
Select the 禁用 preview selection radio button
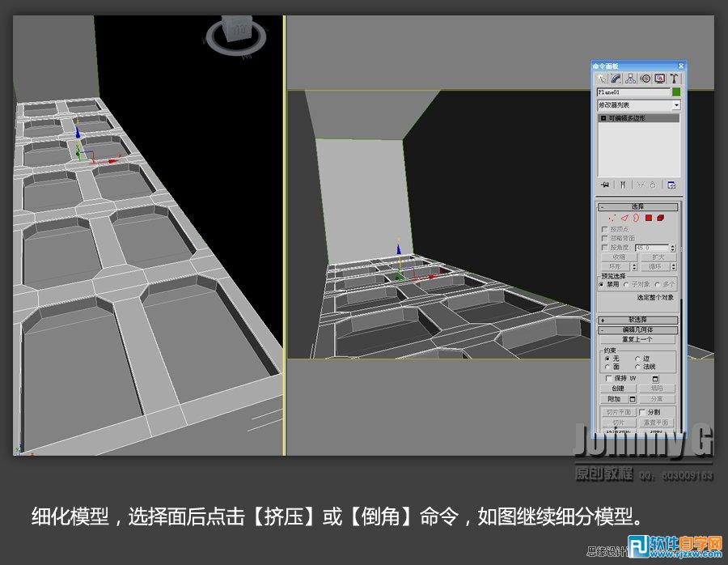pyautogui.click(x=602, y=284)
